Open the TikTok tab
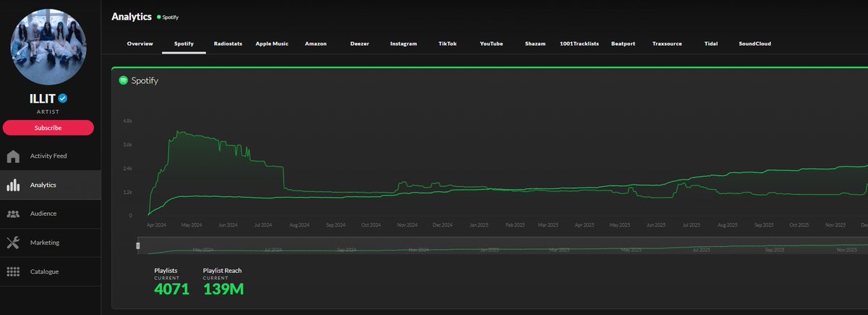 pos(448,43)
